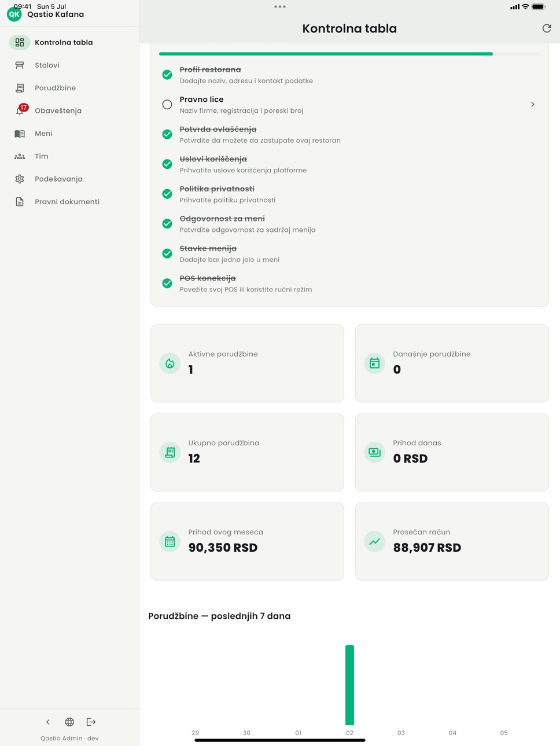The image size is (560, 746).
Task: Open the Pravno lice setup step
Action: [x=349, y=105]
